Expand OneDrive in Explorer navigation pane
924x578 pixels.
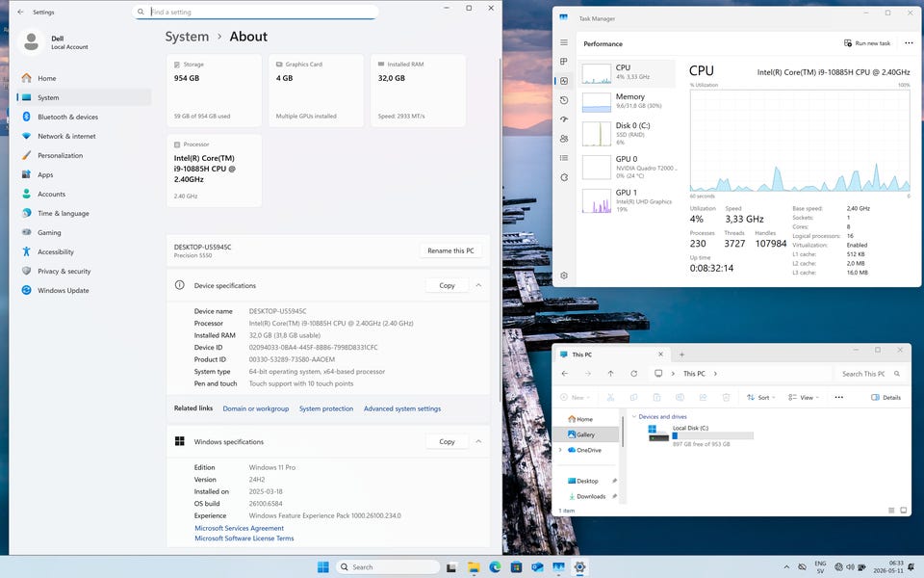(560, 450)
